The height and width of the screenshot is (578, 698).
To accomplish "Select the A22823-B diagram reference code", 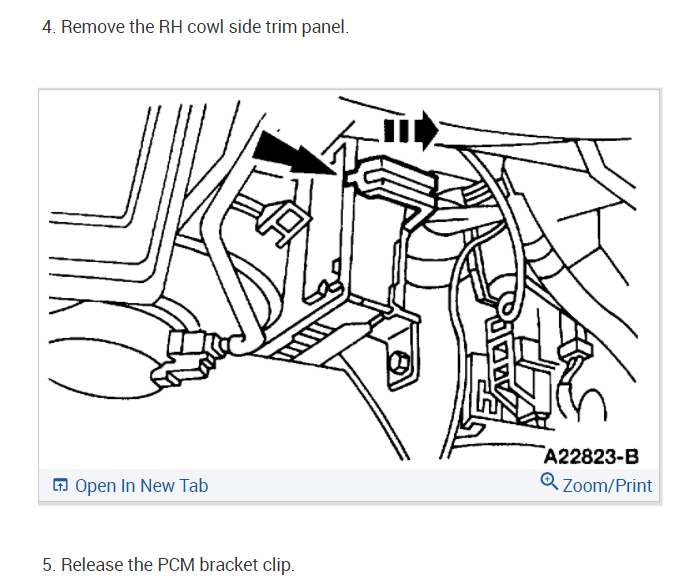I will [x=591, y=456].
